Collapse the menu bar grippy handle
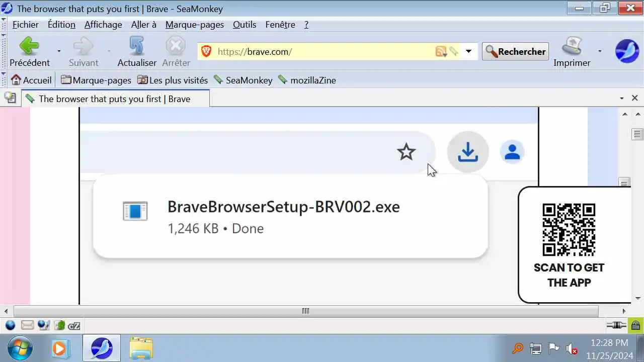 [x=4, y=24]
